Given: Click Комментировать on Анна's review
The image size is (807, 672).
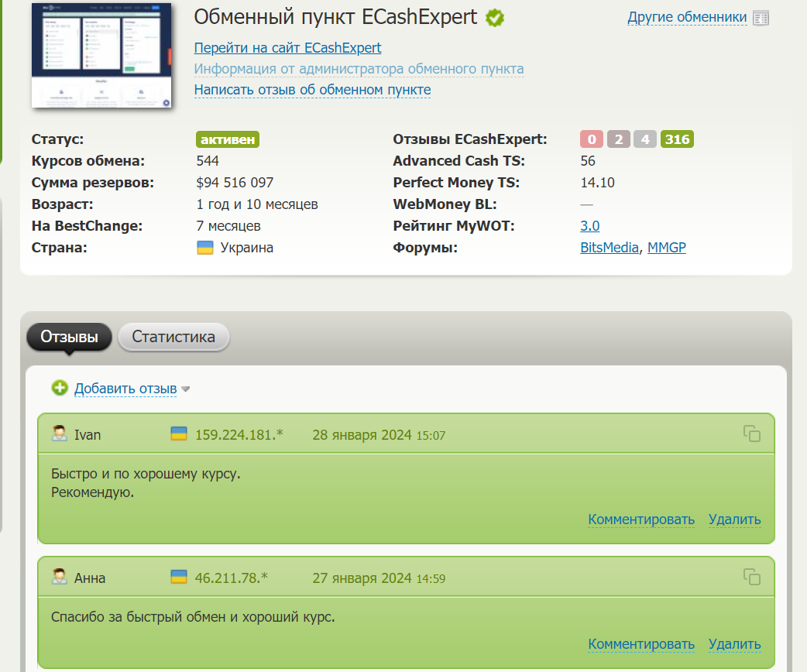Looking at the screenshot, I should (641, 644).
